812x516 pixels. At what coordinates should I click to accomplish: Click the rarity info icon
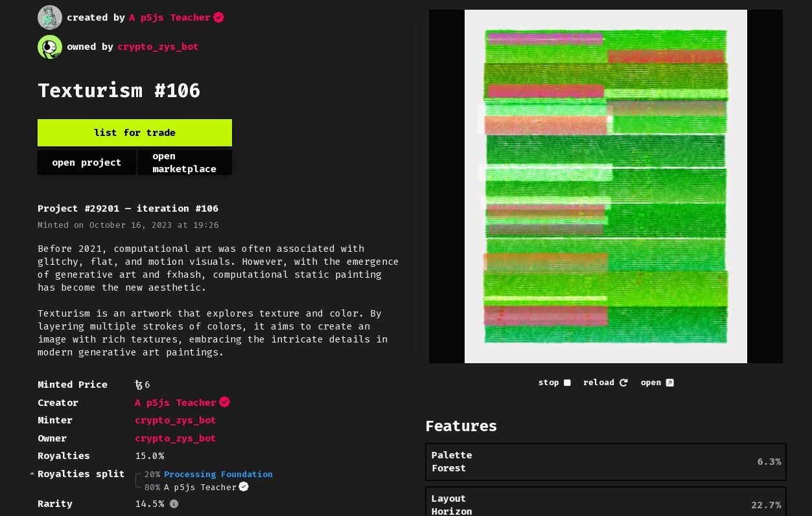(x=174, y=504)
